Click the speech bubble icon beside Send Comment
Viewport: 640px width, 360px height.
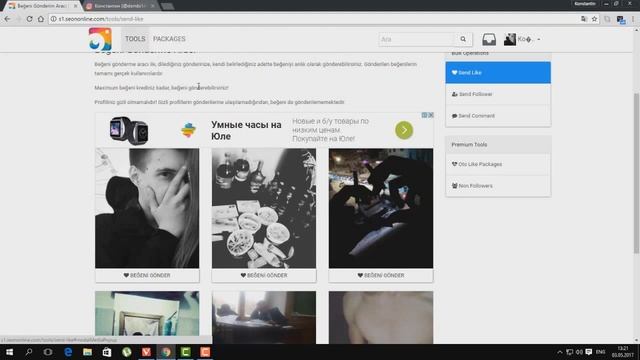click(x=454, y=116)
